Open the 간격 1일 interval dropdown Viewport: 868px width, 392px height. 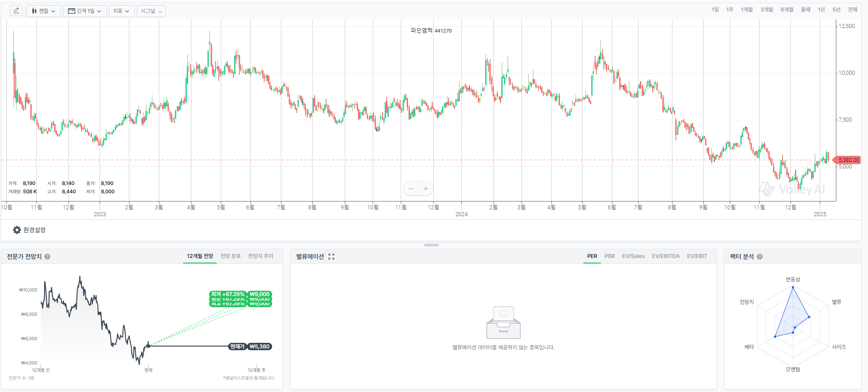pyautogui.click(x=85, y=11)
